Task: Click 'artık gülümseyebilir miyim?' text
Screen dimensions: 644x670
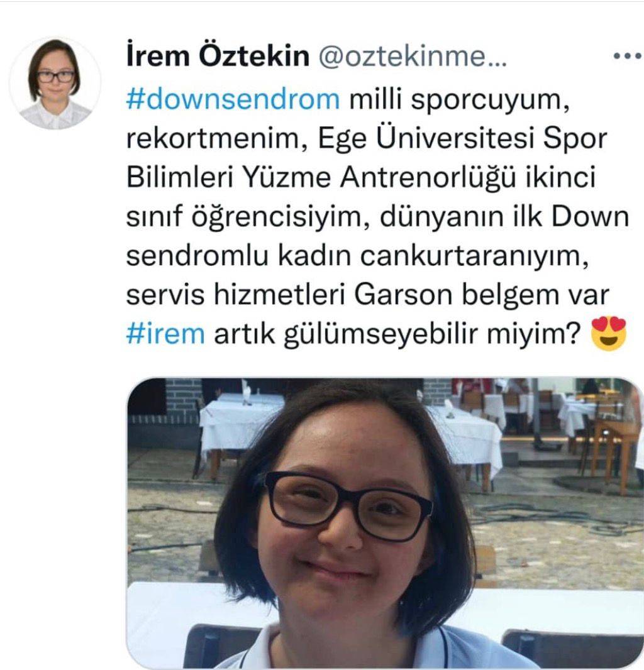Action: coord(396,334)
